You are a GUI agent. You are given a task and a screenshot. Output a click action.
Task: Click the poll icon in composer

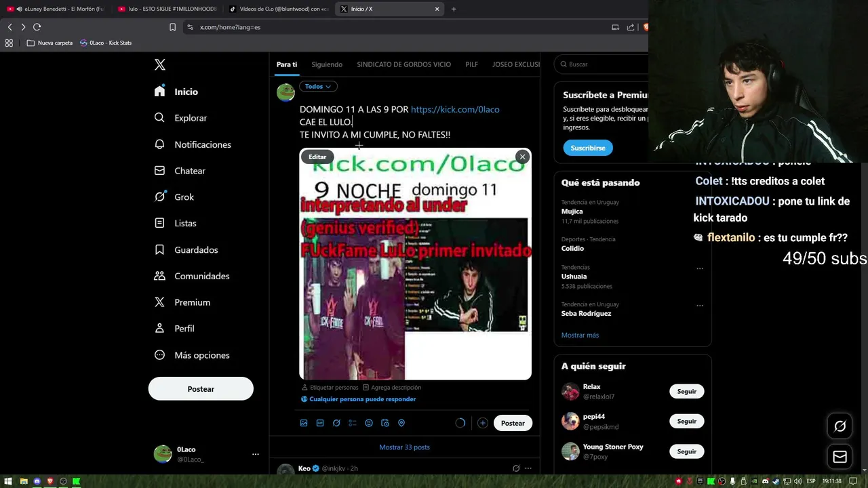[353, 423]
